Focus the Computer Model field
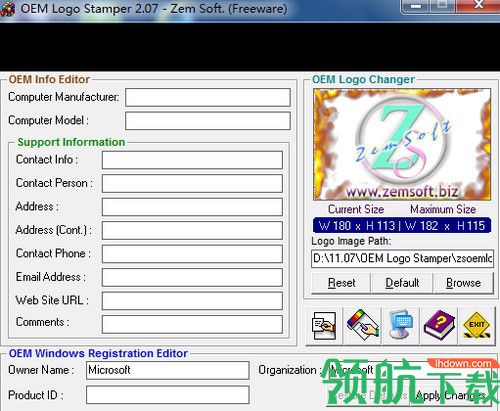The image size is (500, 411). (x=208, y=121)
